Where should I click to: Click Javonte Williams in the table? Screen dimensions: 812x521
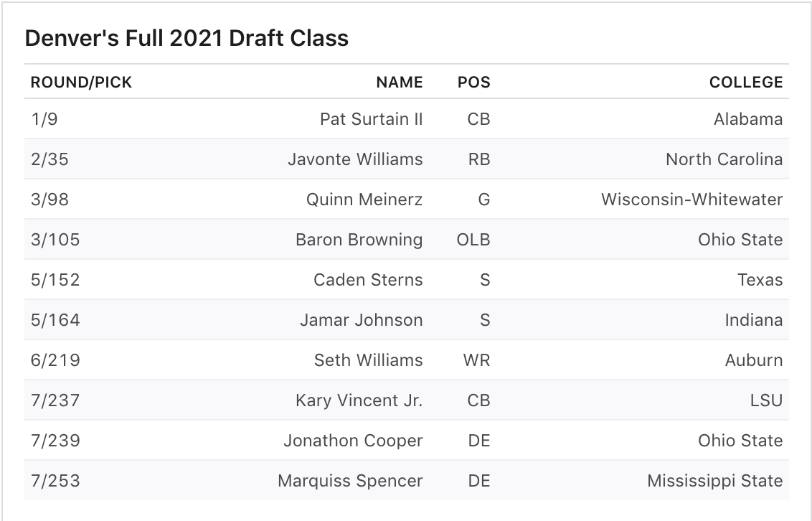355,159
